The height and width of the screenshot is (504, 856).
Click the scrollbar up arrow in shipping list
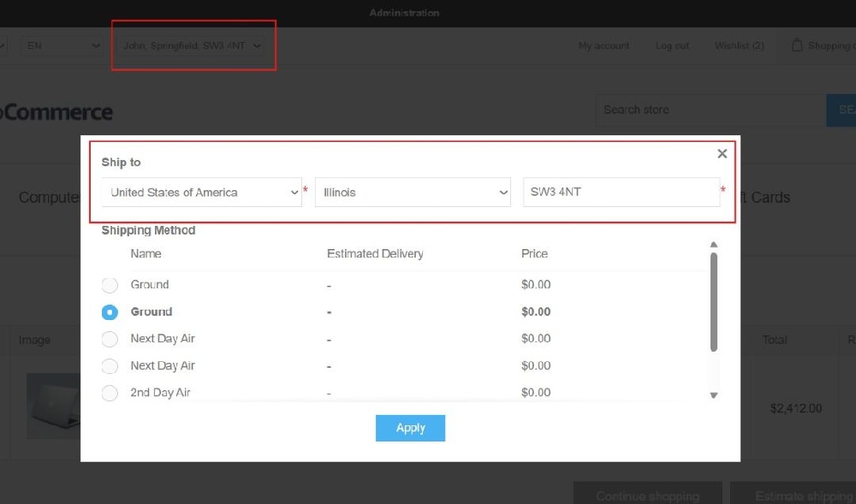tap(713, 244)
